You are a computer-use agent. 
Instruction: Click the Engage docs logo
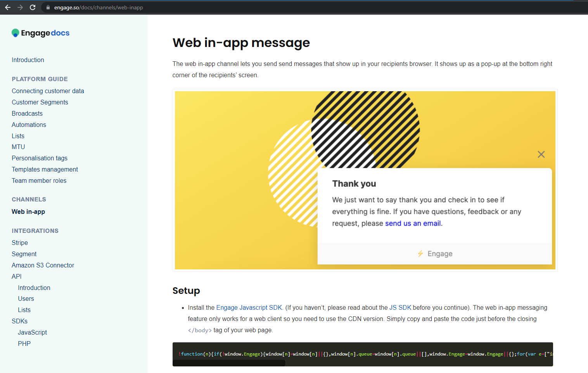pos(41,33)
